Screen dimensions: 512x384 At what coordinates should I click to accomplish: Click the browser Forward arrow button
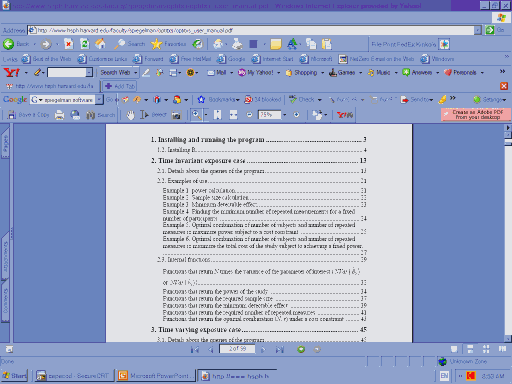[46, 44]
